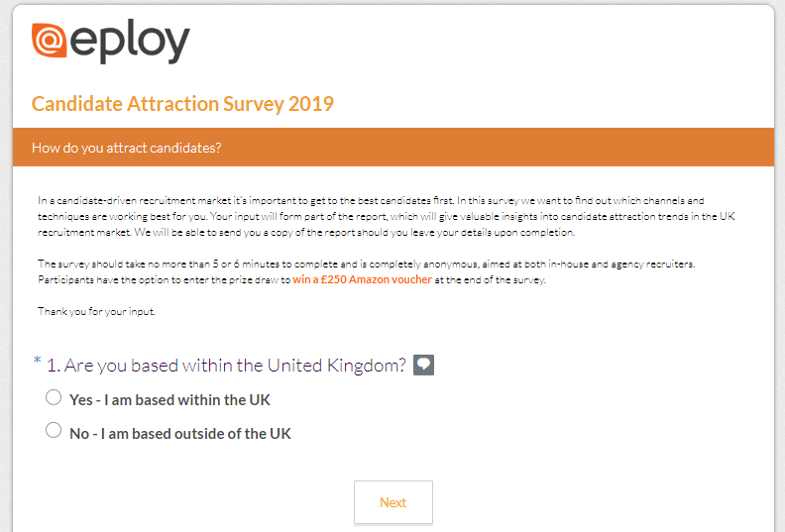Screen dimensions: 785x532
Task: Choose the 'No - I am based outside of the UK' label
Action: click(180, 433)
